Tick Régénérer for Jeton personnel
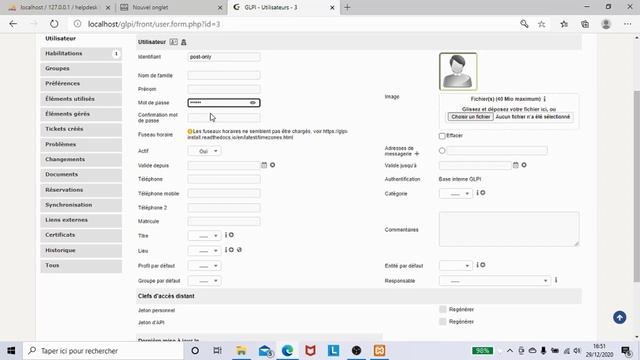Screen dimensions: 640x360 442,309
